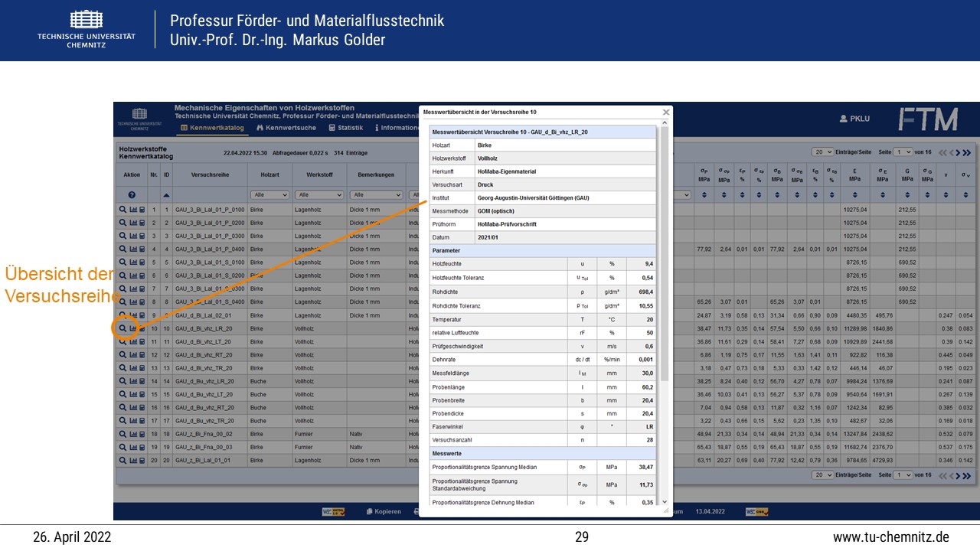980x551 pixels.
Task: Click calculator icon for row GAU_3_Bi_Lal_01_P_0300
Action: [x=142, y=236]
